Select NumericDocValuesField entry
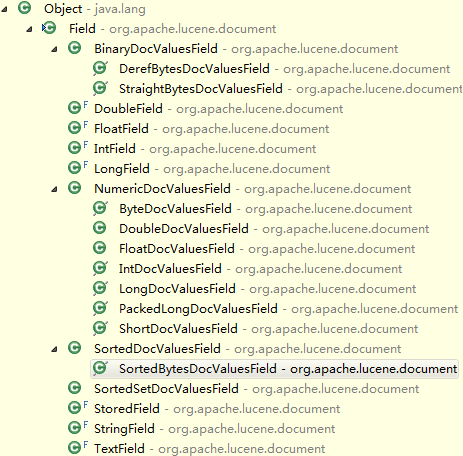The width and height of the screenshot is (463, 456). (253, 189)
